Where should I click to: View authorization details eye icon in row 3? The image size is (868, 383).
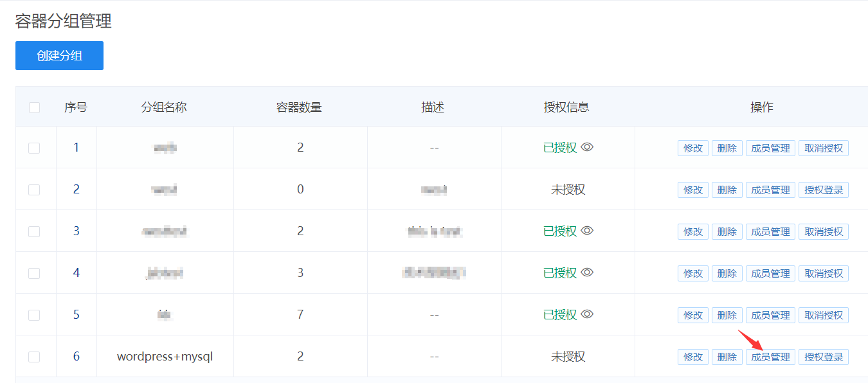tap(587, 231)
